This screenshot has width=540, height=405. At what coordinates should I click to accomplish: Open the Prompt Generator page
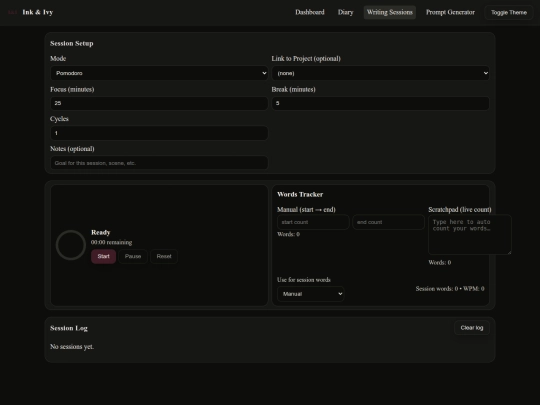pyautogui.click(x=450, y=12)
